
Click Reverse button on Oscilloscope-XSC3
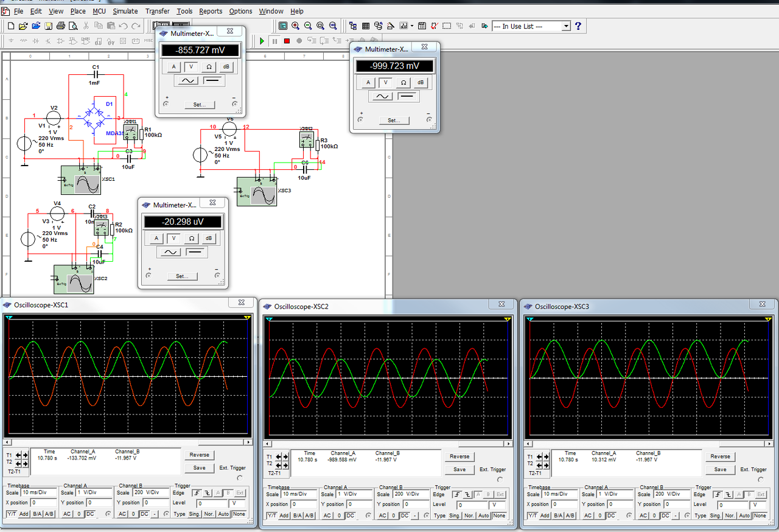coord(720,456)
